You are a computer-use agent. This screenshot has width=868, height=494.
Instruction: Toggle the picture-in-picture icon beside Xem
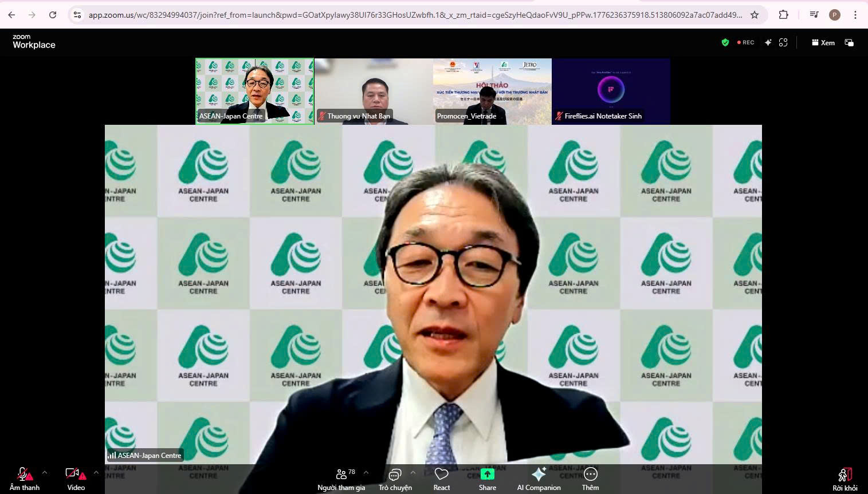point(849,42)
